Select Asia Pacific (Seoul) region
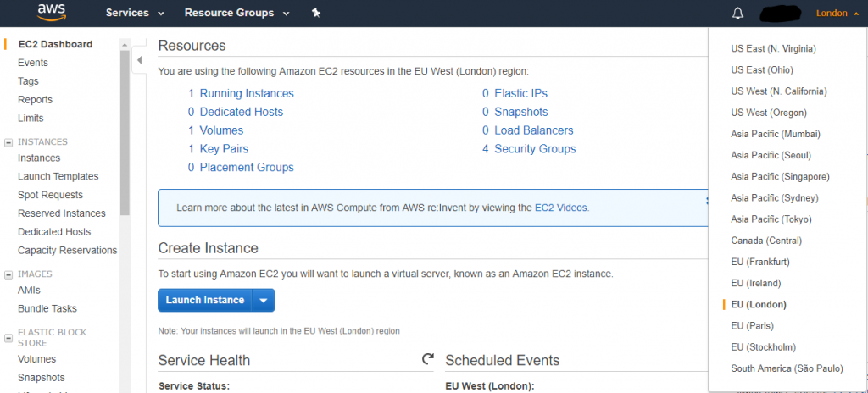 click(771, 155)
